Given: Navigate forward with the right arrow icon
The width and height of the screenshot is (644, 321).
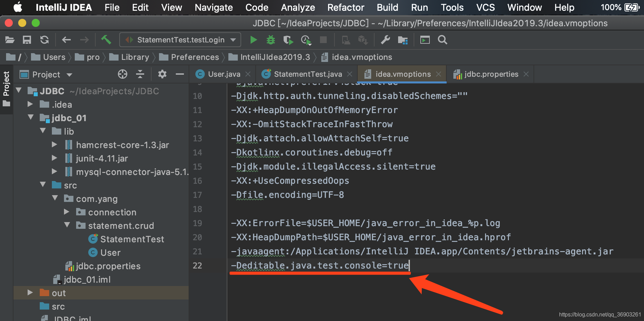Looking at the screenshot, I should [84, 40].
